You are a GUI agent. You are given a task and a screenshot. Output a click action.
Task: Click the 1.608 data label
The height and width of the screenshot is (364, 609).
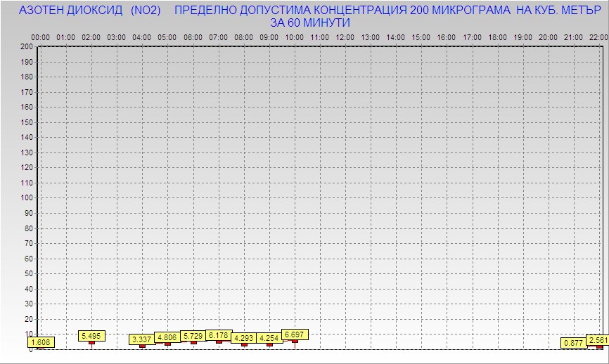point(41,343)
